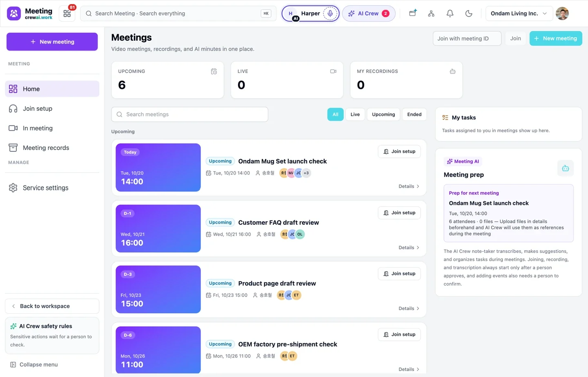Click the Meeting crewai.work logo
The width and height of the screenshot is (588, 377).
[30, 13]
